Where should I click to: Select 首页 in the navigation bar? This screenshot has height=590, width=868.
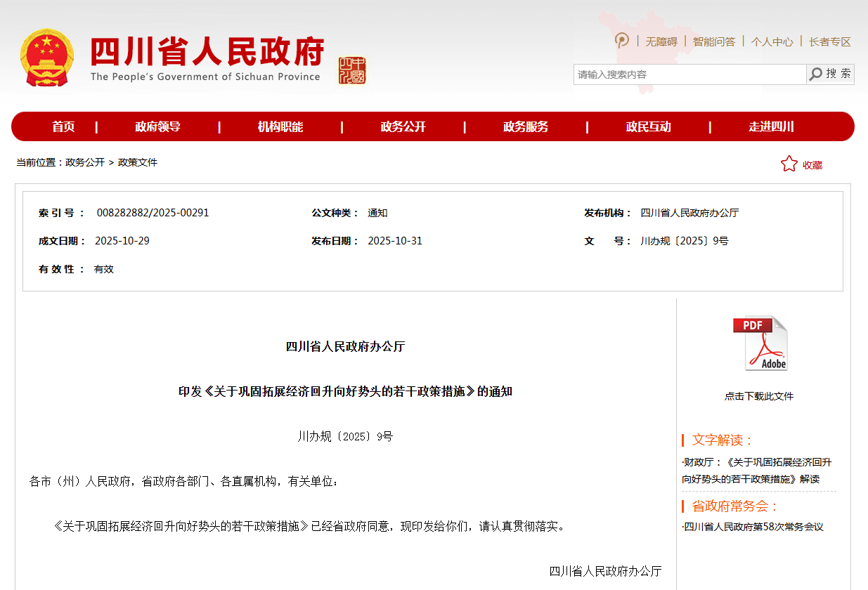(x=63, y=127)
